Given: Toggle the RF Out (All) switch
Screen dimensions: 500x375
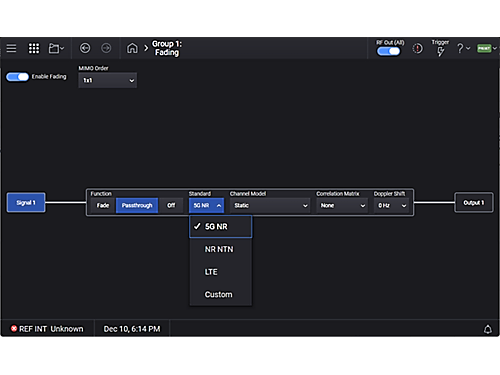Looking at the screenshot, I should click(x=388, y=51).
